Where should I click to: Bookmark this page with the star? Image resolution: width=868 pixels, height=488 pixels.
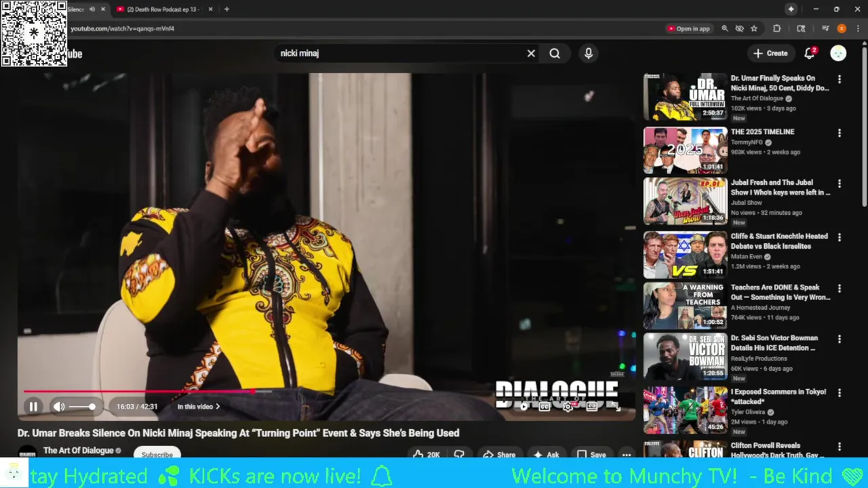coord(754,28)
